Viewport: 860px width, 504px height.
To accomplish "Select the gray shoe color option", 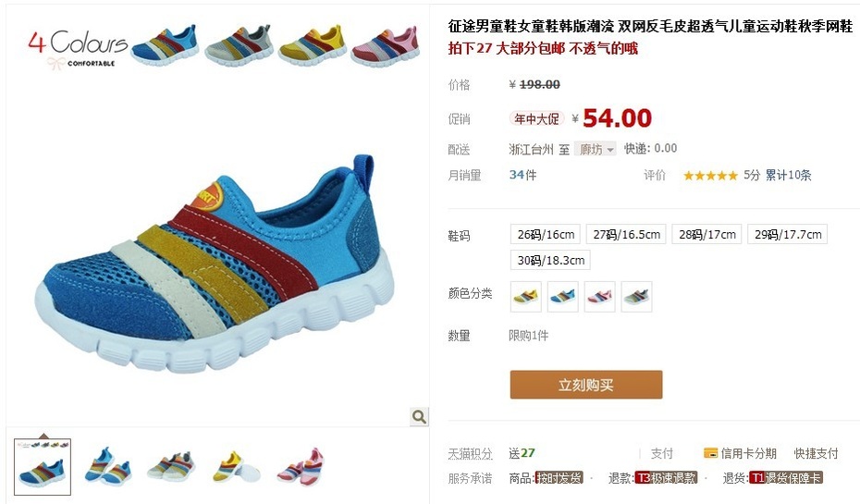I will pyautogui.click(x=636, y=297).
